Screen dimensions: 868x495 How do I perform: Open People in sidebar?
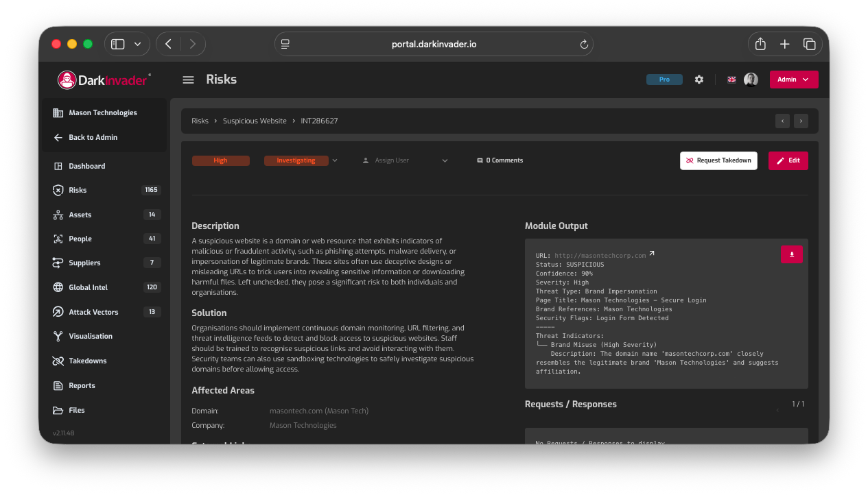104,239
